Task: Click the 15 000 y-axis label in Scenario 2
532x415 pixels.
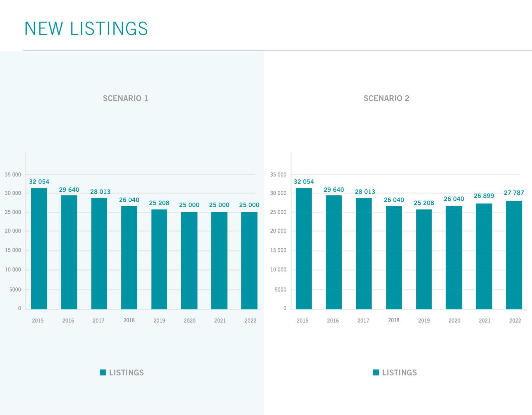Action: pos(278,250)
